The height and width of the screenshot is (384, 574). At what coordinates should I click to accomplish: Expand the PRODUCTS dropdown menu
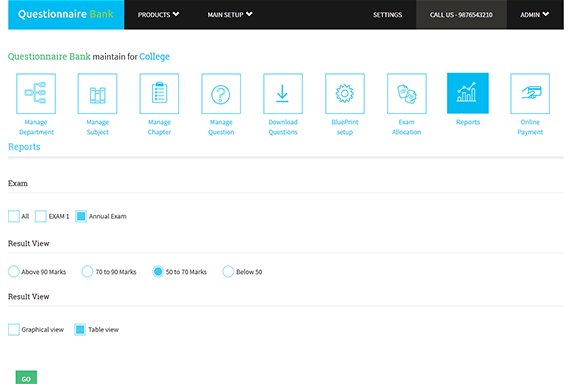(159, 15)
